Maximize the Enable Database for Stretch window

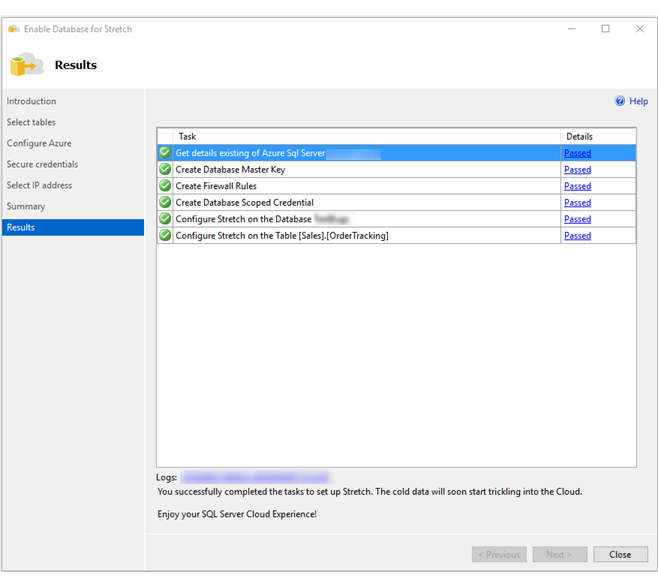tap(605, 29)
